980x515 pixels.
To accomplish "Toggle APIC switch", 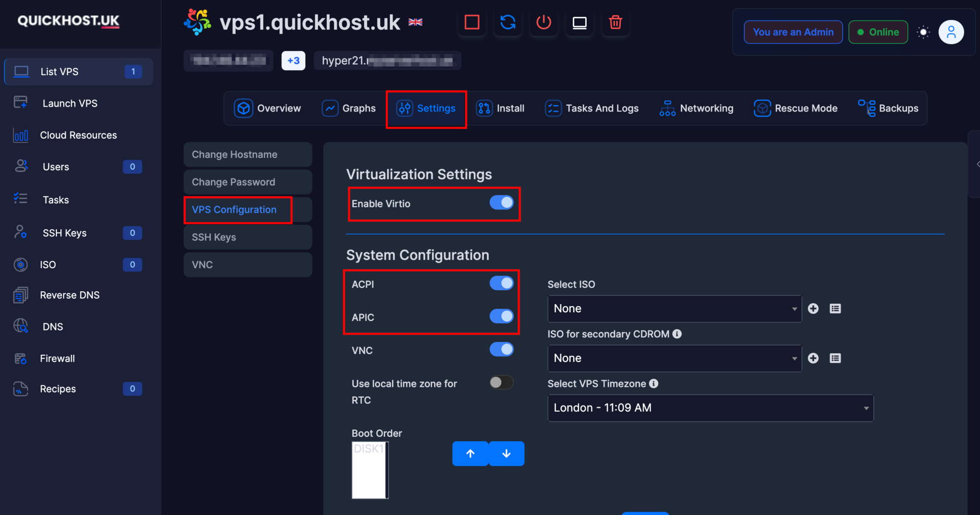I will (x=501, y=316).
